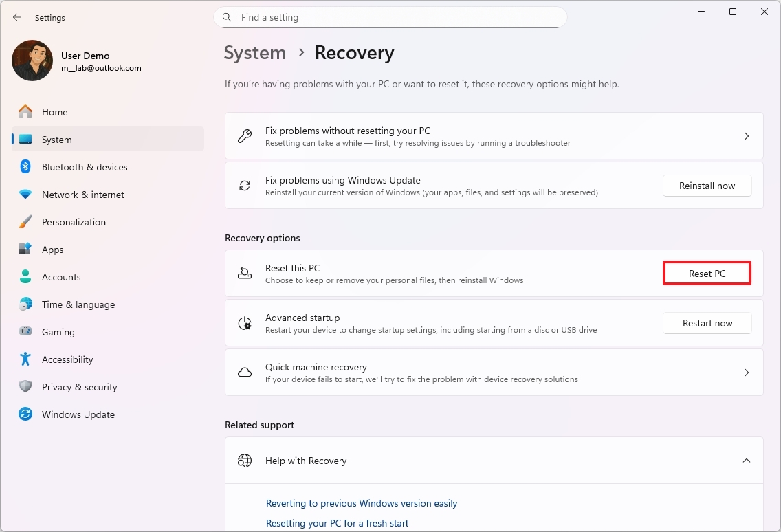Open Accessibility settings
781x532 pixels.
[67, 359]
